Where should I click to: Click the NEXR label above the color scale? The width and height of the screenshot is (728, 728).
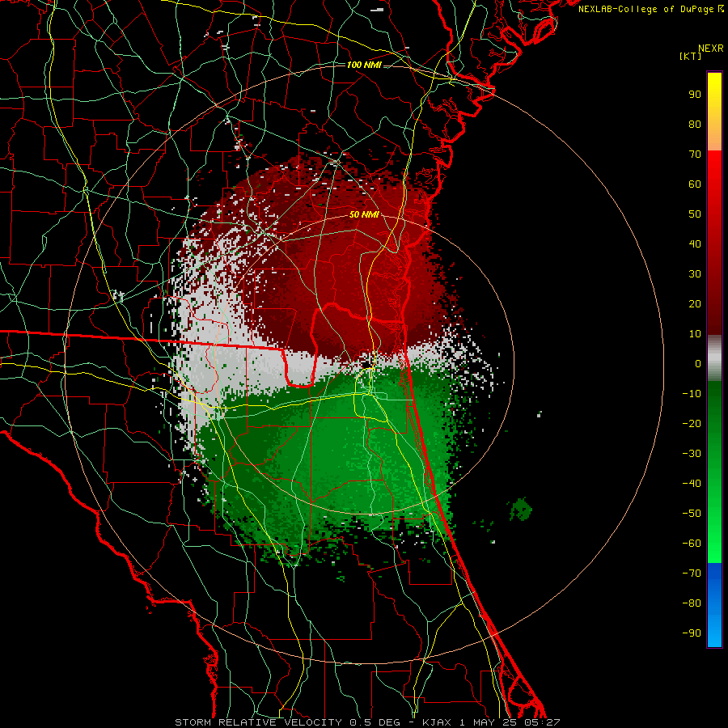711,49
